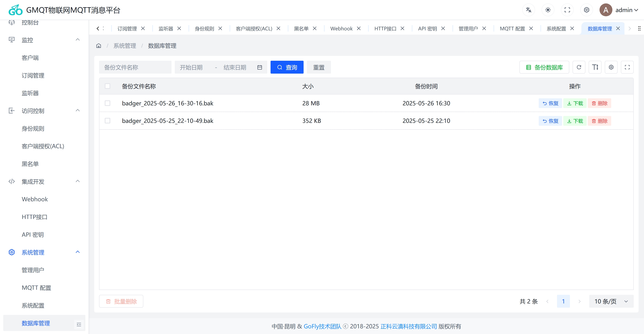Switch to the 黑名单 tab
644x334 pixels.
pos(302,29)
